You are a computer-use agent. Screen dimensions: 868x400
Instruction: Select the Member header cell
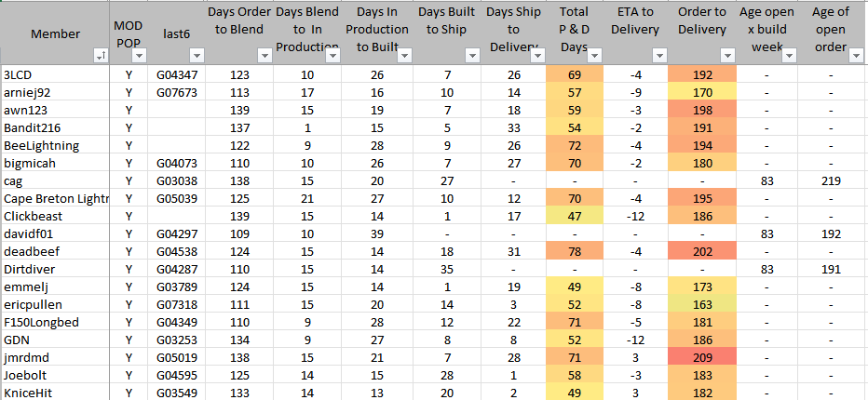pyautogui.click(x=56, y=33)
